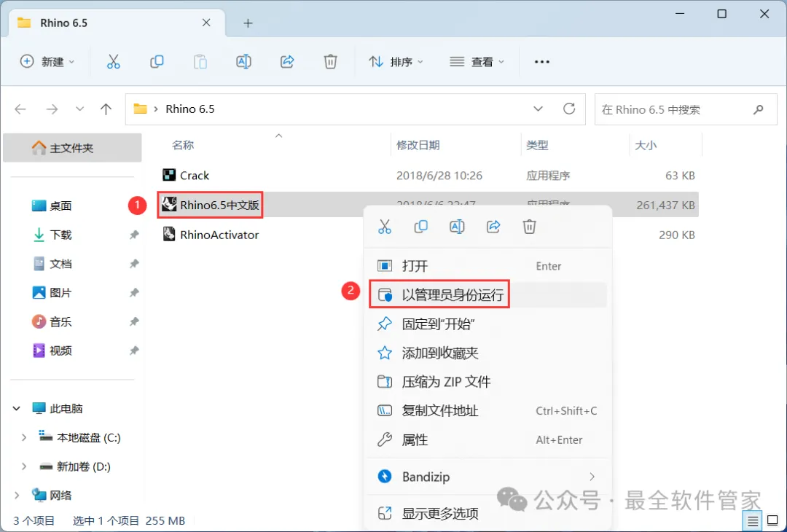Close the Rhino 6.5 tab
This screenshot has width=787, height=532.
206,23
